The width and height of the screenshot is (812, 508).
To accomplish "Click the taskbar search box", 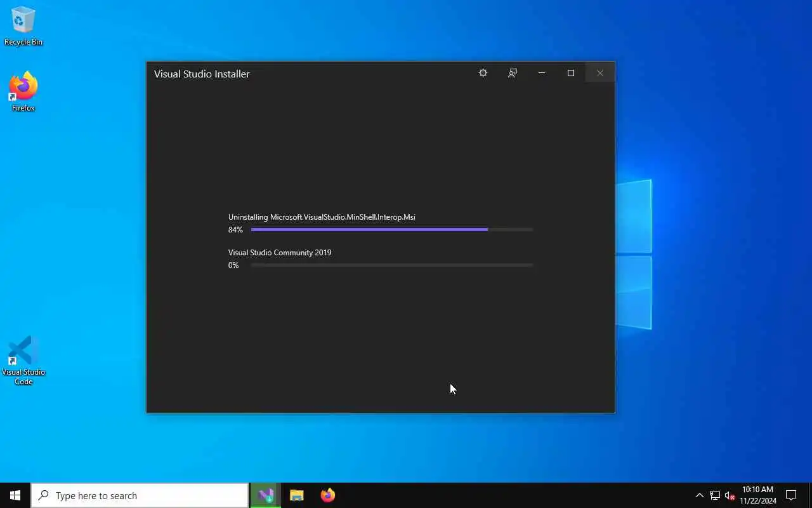I will click(x=140, y=495).
